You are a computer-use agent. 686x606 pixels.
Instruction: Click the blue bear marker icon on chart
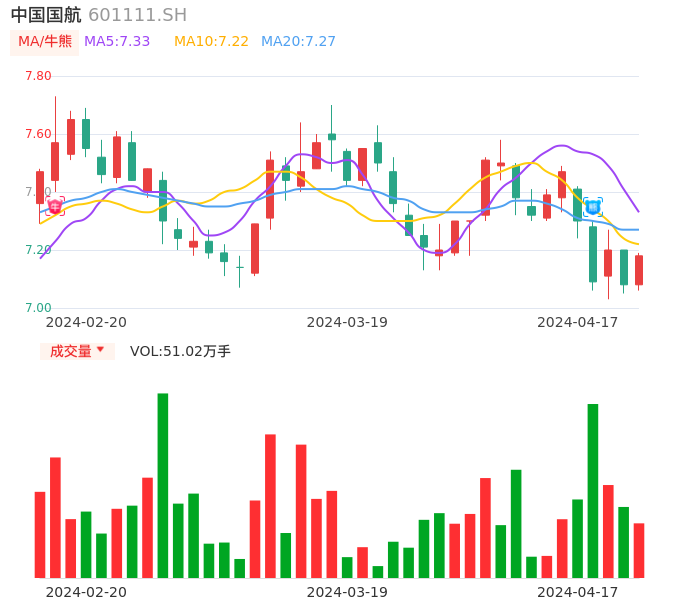tap(593, 207)
